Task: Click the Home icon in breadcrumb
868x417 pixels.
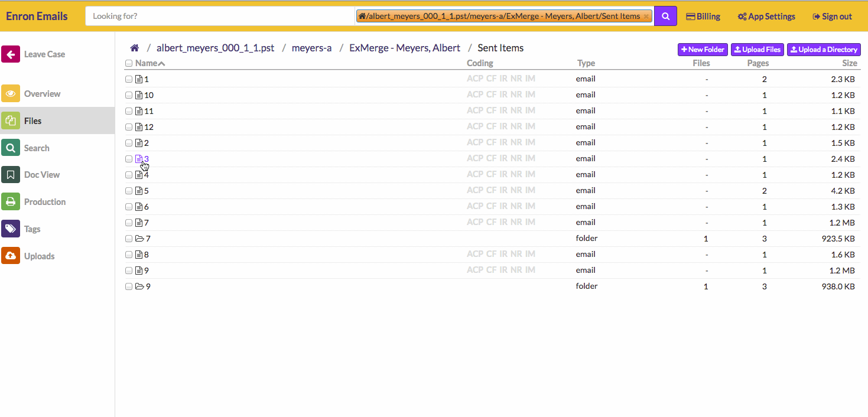Action: pyautogui.click(x=135, y=48)
